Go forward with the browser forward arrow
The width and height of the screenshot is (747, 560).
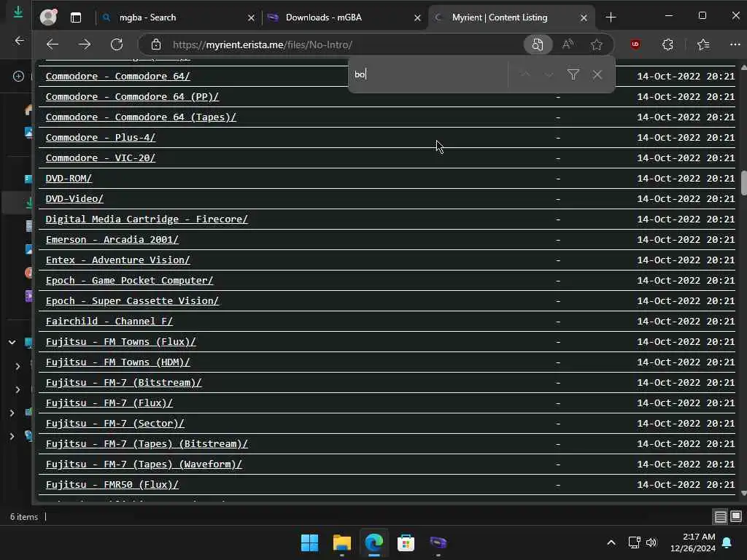pos(85,44)
